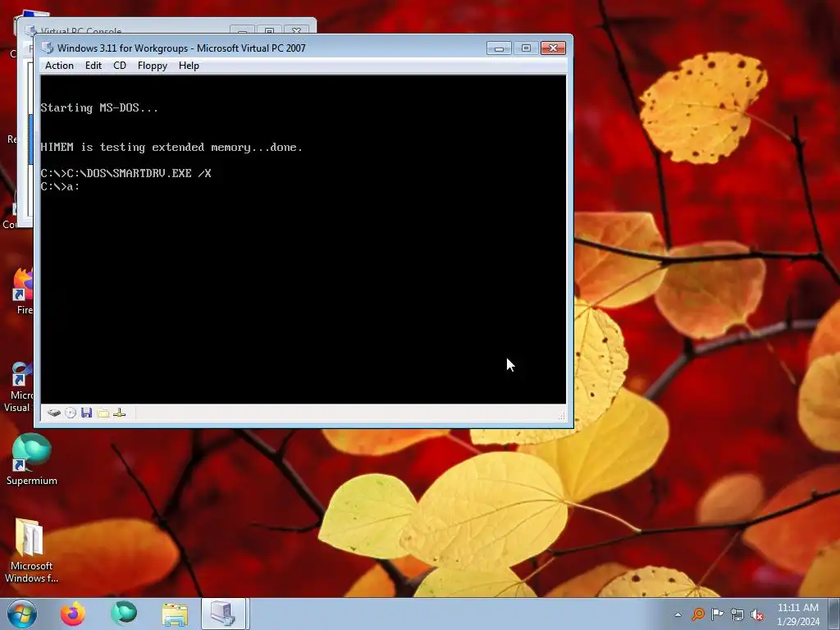Open Action Center flag icon

tap(717, 614)
